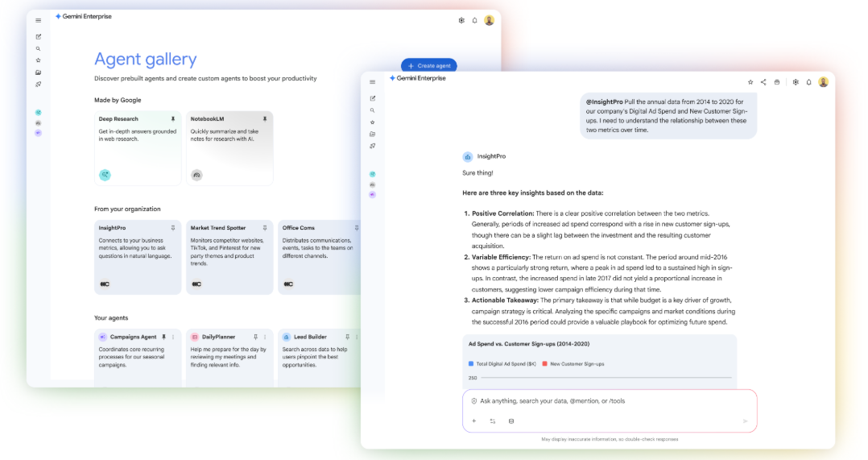Click plus icon to add attachment
This screenshot has height=460, width=868.
[473, 421]
